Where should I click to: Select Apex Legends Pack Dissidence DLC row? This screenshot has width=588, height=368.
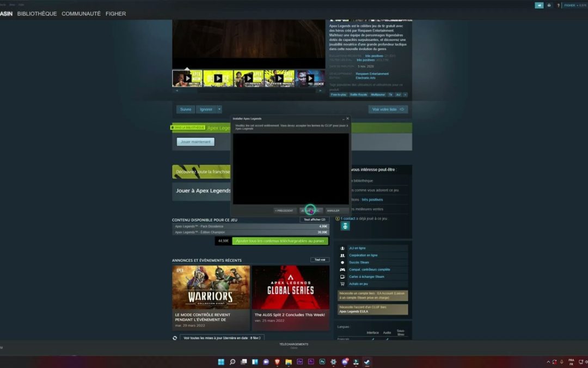(250, 226)
